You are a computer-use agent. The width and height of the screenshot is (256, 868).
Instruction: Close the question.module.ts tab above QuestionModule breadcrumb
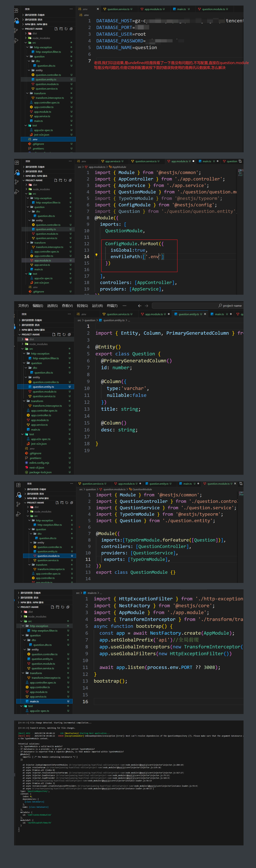tap(235, 483)
